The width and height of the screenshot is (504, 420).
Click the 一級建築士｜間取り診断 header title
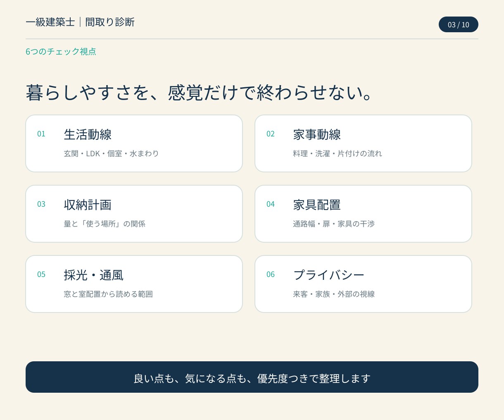tap(80, 22)
